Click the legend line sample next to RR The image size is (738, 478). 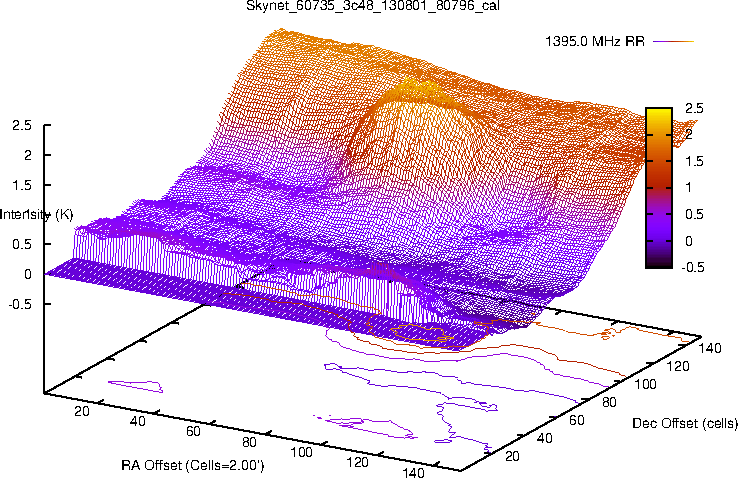(x=674, y=41)
